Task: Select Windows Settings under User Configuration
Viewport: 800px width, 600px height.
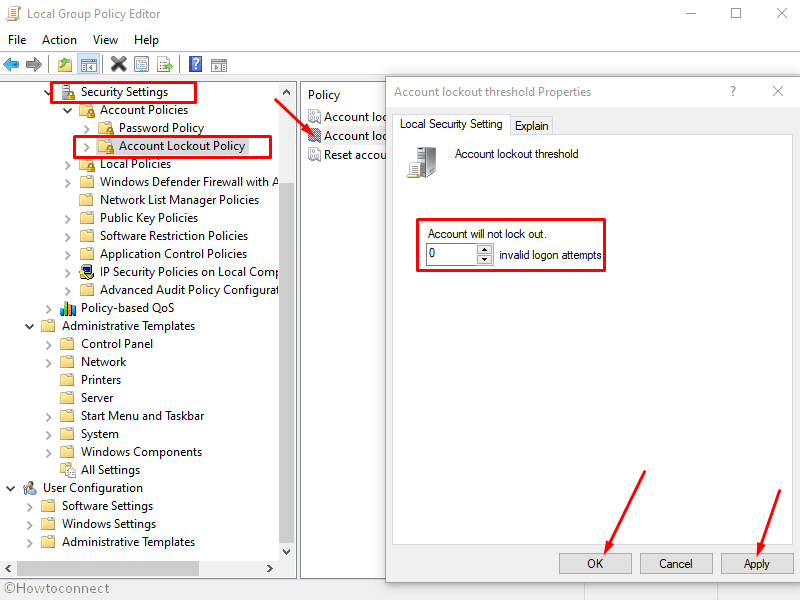Action: point(109,524)
